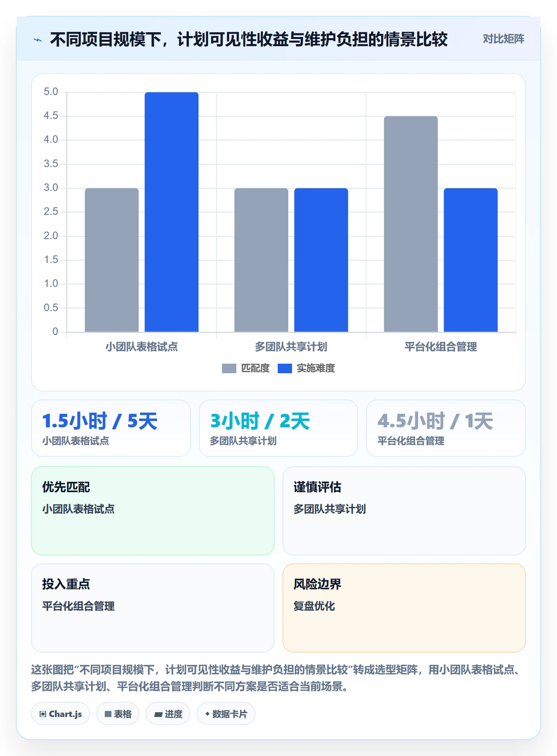Click the chart title heading text
This screenshot has width=557, height=756.
pyautogui.click(x=249, y=39)
